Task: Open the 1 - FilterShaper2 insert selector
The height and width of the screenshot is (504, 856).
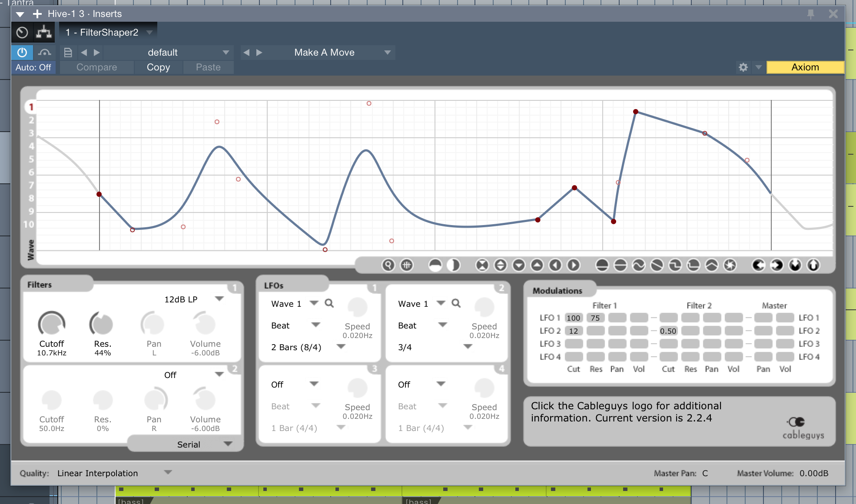Action: click(x=109, y=33)
